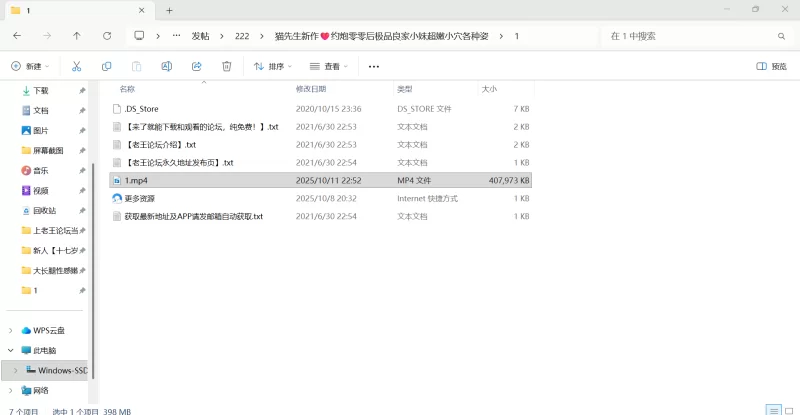Open the 排序 sort dropdown
The height and width of the screenshot is (415, 800).
(273, 66)
